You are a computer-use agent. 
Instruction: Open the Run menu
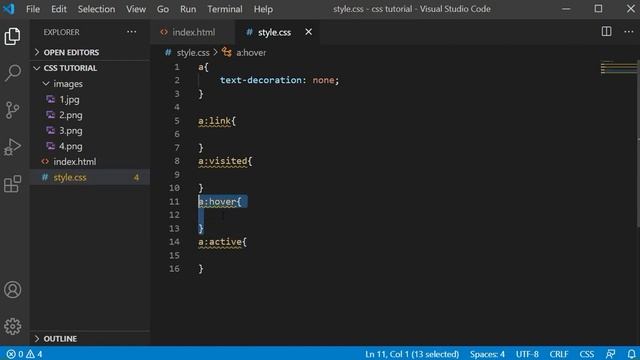pos(188,9)
